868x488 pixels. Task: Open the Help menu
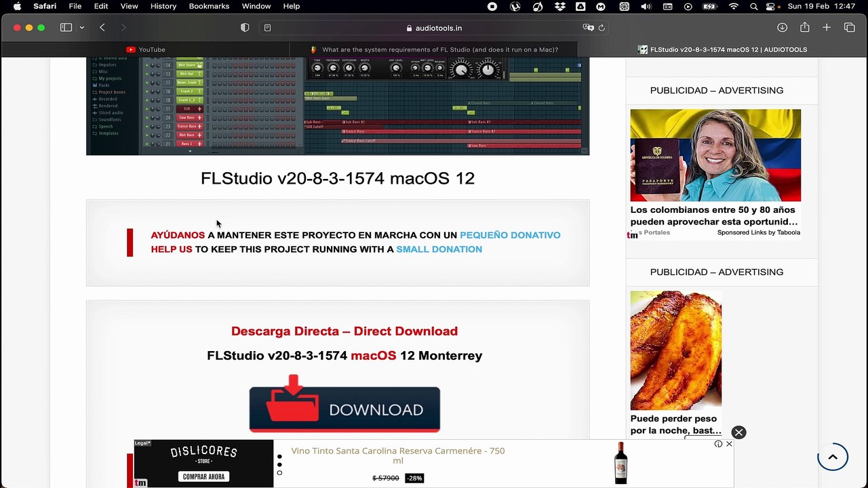(x=292, y=6)
